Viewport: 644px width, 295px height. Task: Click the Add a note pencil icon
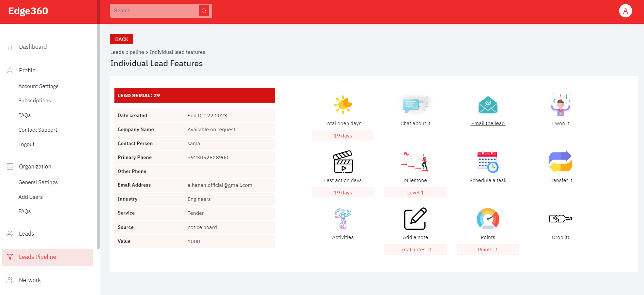[x=415, y=219]
